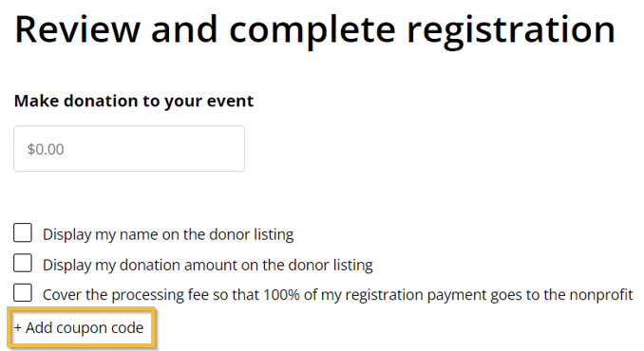Image resolution: width=644 pixels, height=351 pixels.
Task: Tick the Display my donation amount checkbox
Action: 23,263
